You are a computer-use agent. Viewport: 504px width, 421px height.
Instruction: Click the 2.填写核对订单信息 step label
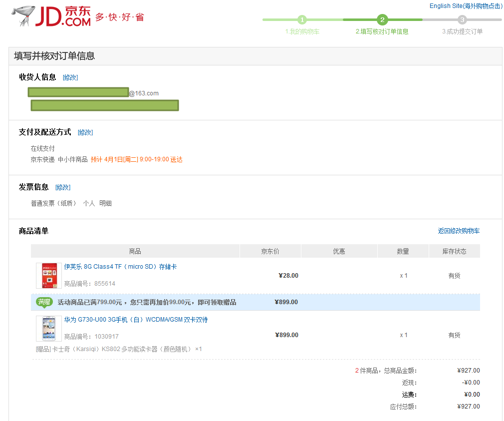pyautogui.click(x=382, y=31)
